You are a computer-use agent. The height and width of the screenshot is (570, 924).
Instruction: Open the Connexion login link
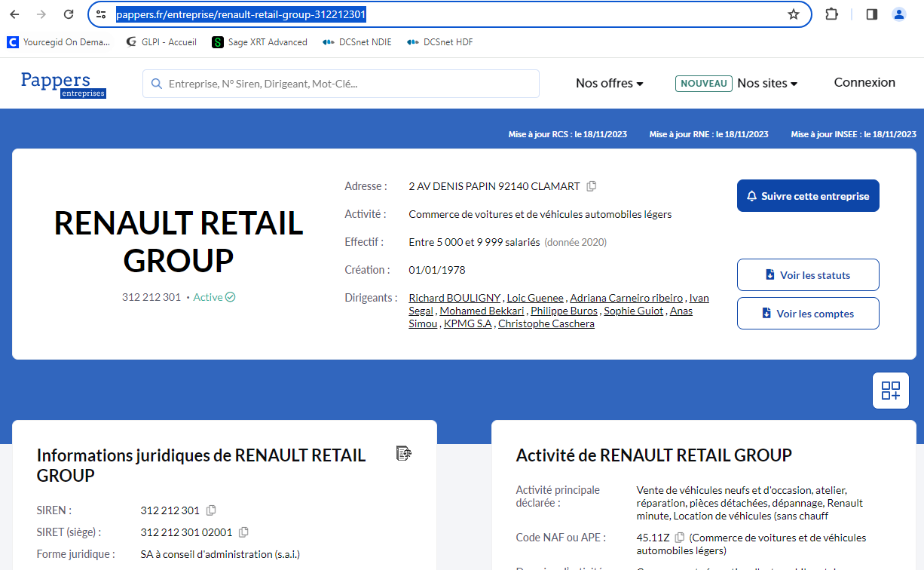point(864,82)
